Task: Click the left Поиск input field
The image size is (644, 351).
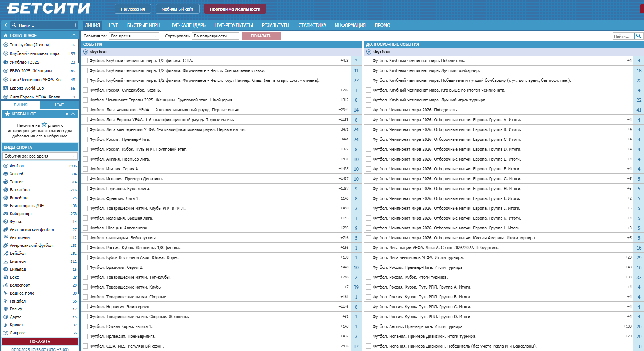Action: [x=44, y=25]
